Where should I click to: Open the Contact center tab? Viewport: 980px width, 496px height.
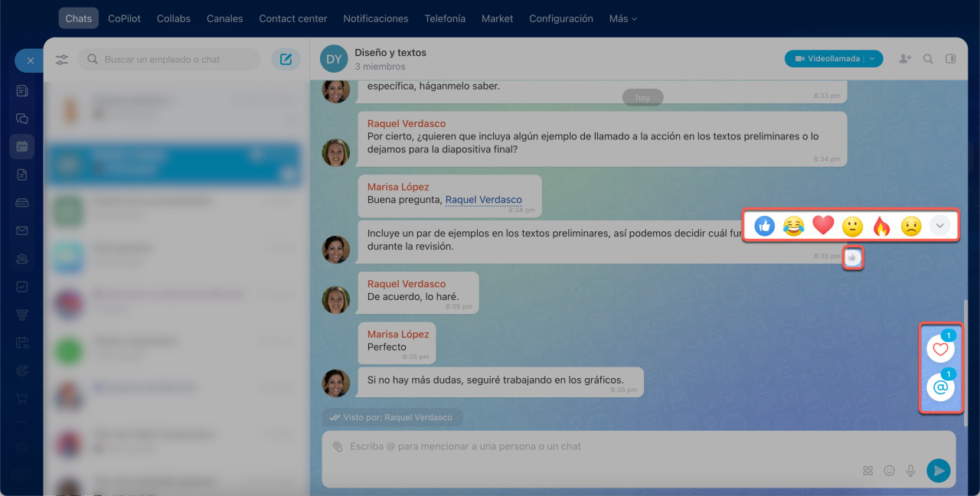[x=292, y=18]
